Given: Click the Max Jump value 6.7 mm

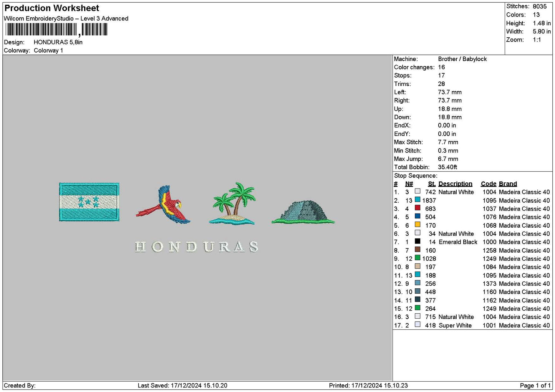Looking at the screenshot, I should click(x=448, y=159).
